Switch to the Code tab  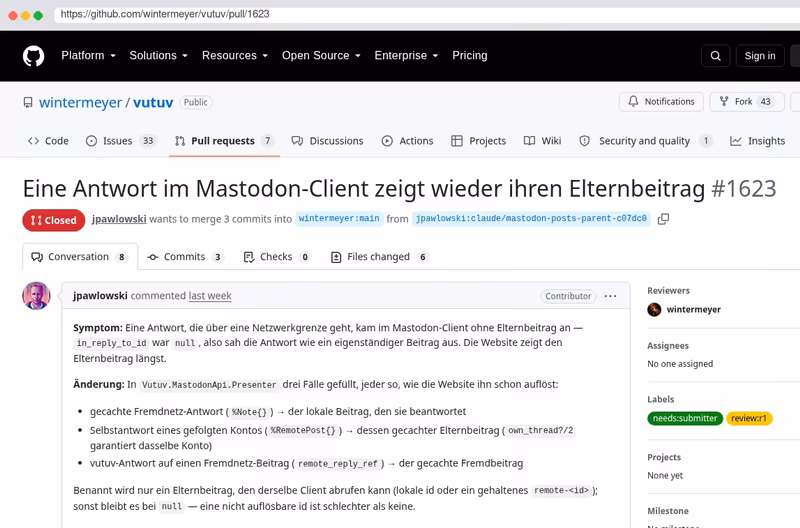pyautogui.click(x=48, y=141)
